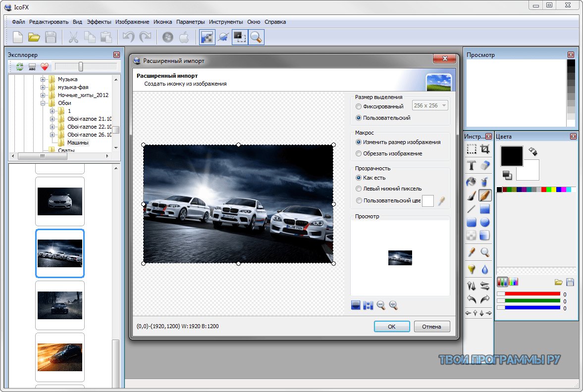Select the Text tool
The height and width of the screenshot is (392, 583).
472,165
